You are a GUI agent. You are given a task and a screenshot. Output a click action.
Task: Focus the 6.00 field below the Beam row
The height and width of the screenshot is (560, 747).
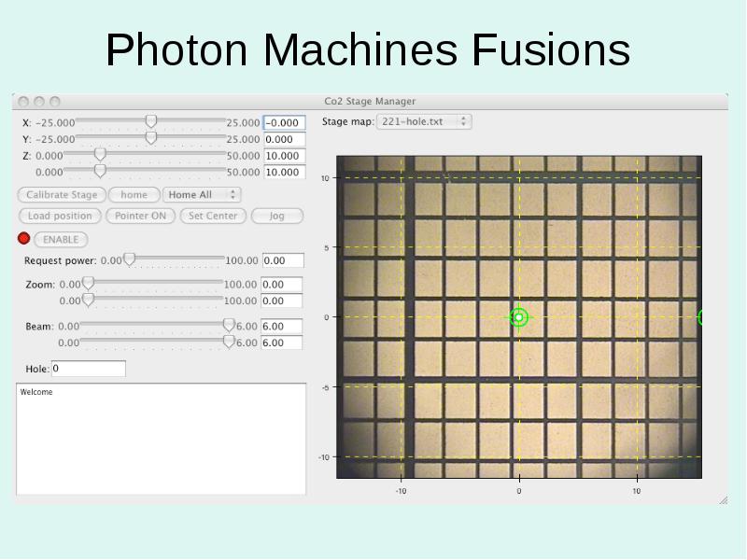pos(282,343)
